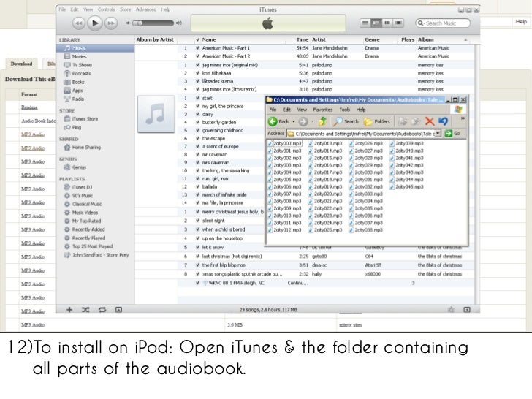Select Music in the Library sidebar
This screenshot has width=532, height=399.
pyautogui.click(x=95, y=48)
